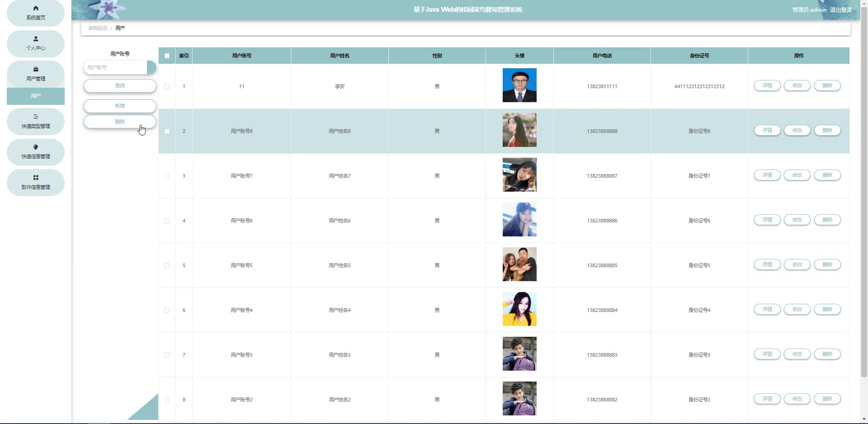The height and width of the screenshot is (424, 868).
Task: Delete 用户账号6 row
Action: (x=827, y=220)
